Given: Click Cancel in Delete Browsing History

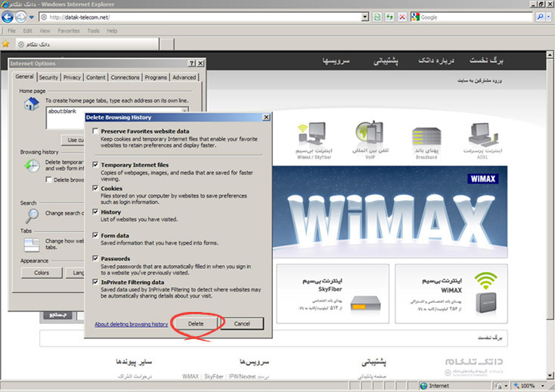Looking at the screenshot, I should pos(242,324).
